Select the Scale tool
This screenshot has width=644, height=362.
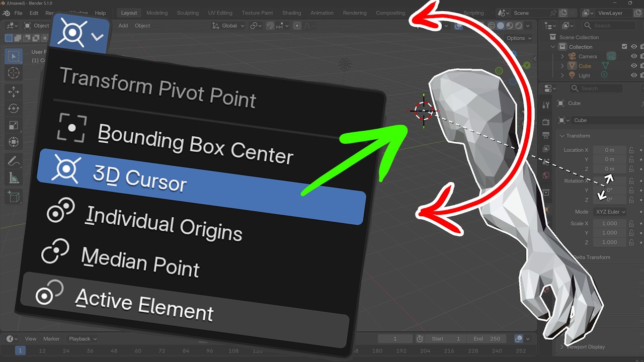pyautogui.click(x=14, y=125)
